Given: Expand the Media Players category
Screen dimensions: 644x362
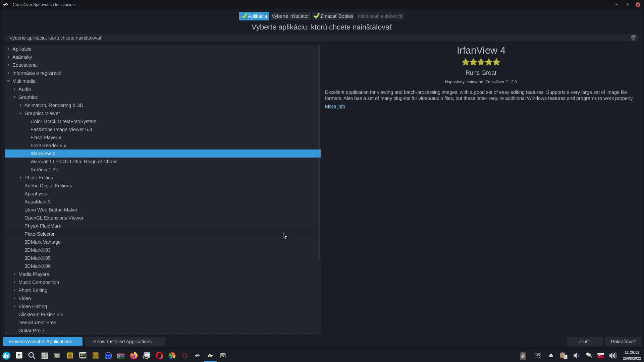Looking at the screenshot, I should [x=14, y=274].
